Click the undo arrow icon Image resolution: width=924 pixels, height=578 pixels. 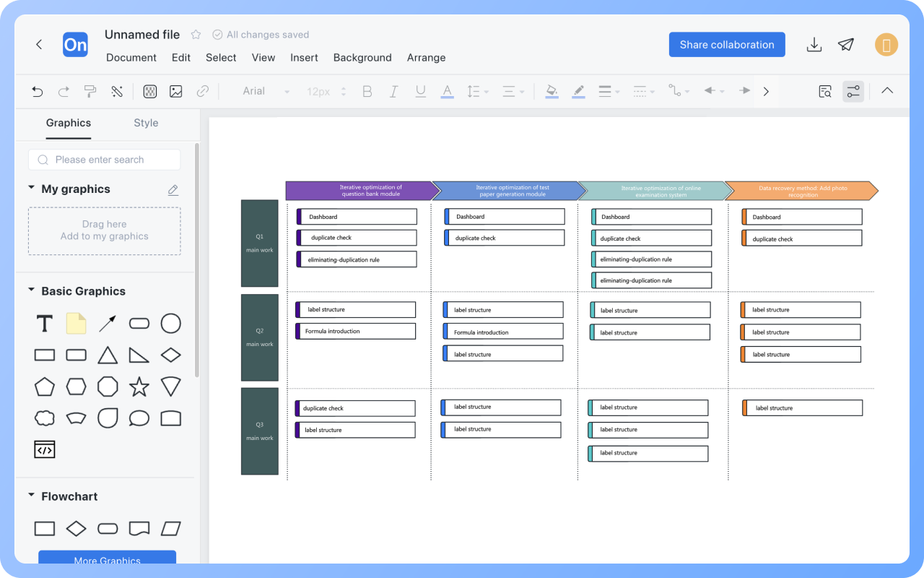tap(38, 91)
